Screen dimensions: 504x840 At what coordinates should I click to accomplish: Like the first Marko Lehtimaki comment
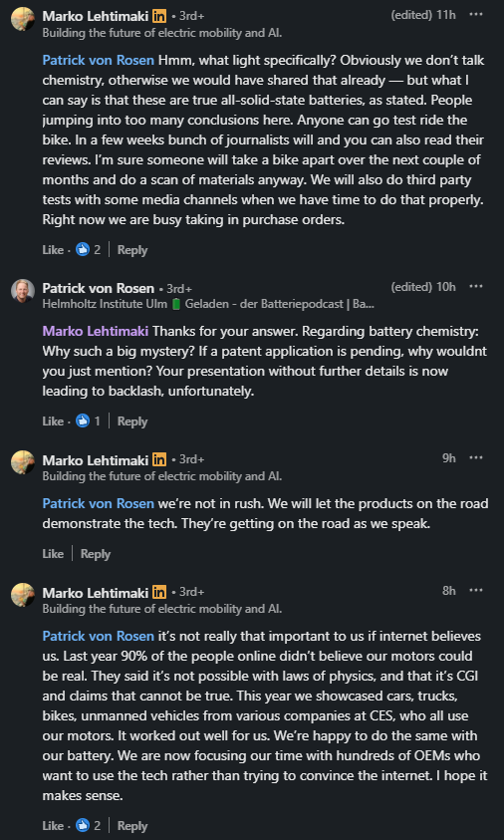[53, 250]
